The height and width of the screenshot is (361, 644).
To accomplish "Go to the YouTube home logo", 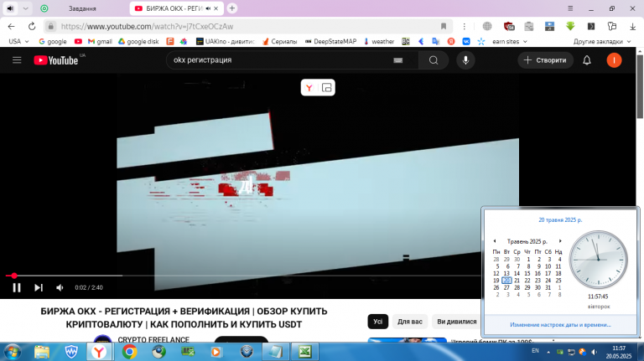I will coord(56,60).
